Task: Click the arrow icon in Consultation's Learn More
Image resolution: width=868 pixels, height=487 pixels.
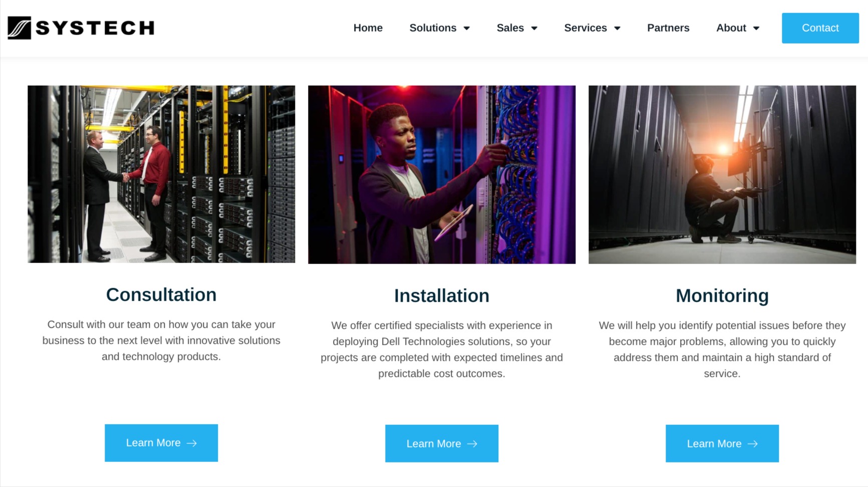Action: tap(192, 443)
